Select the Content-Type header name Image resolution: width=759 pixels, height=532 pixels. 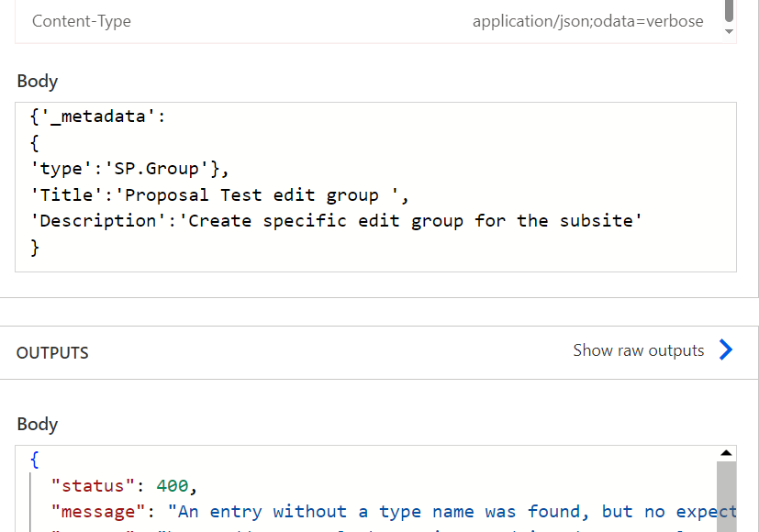click(x=82, y=21)
